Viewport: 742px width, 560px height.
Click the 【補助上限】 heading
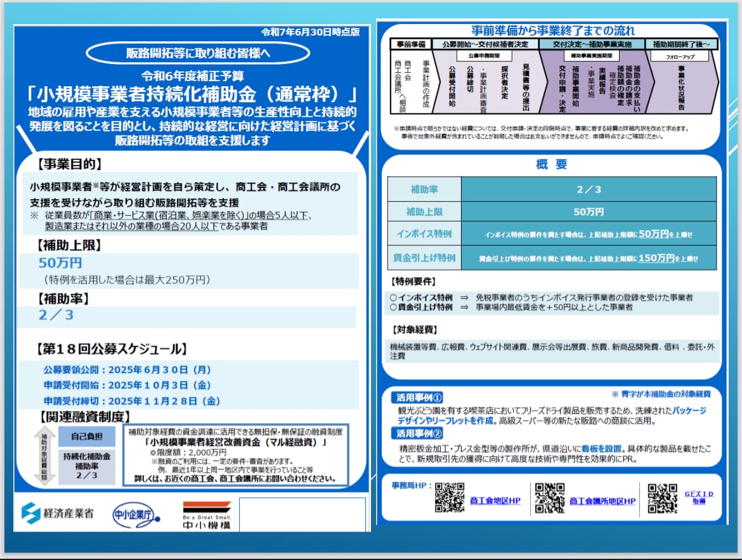[x=69, y=245]
